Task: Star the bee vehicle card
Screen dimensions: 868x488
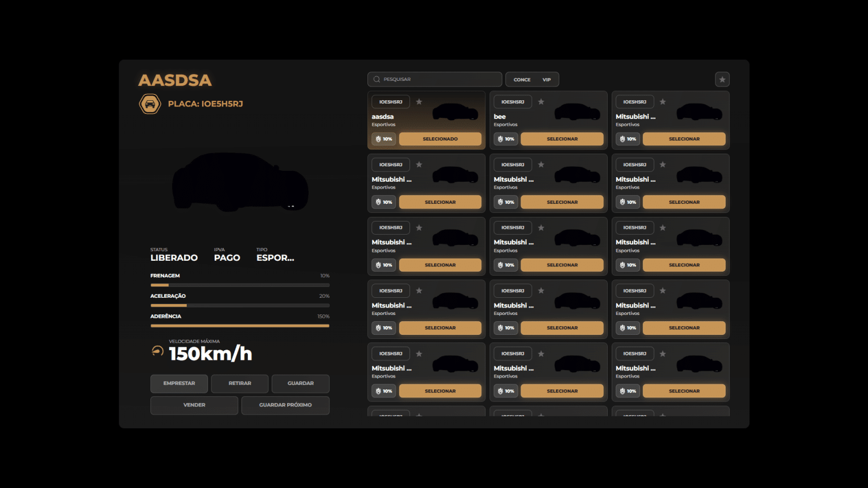Action: [x=541, y=102]
